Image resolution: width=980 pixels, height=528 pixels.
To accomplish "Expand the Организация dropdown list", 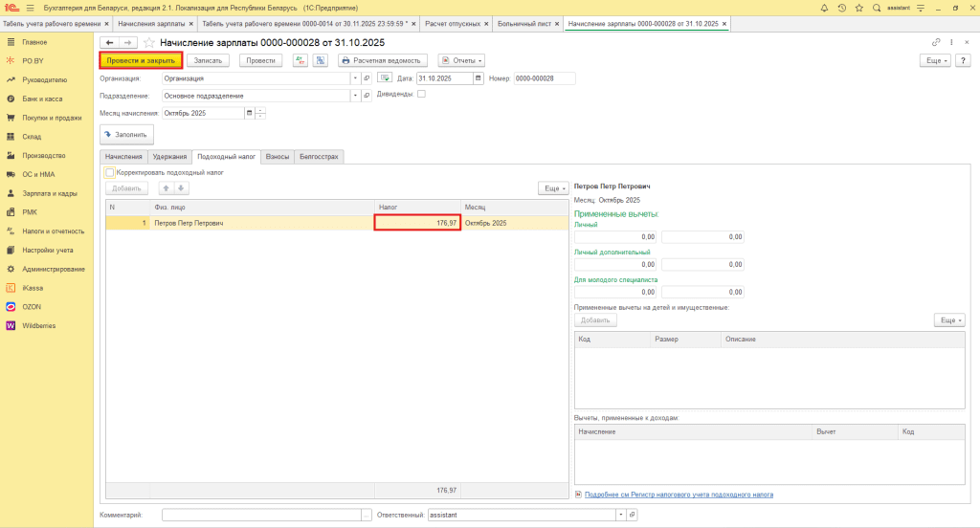I will click(354, 78).
